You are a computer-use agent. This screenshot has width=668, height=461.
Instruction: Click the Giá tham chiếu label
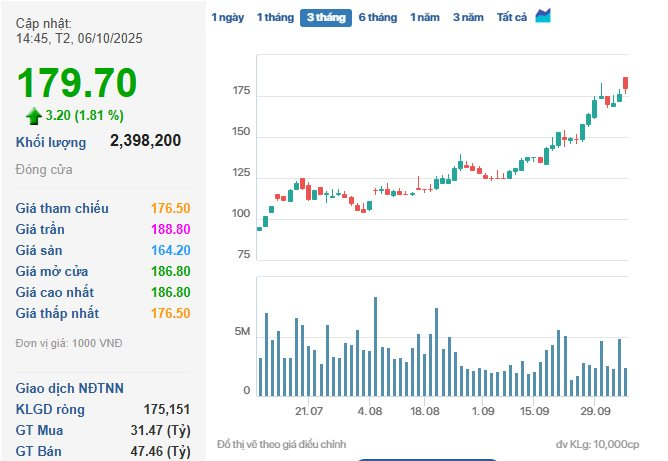pos(62,208)
